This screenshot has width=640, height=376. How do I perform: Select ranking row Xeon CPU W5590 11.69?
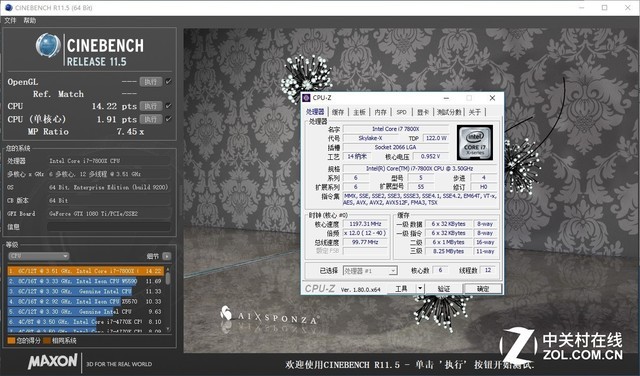(85, 281)
